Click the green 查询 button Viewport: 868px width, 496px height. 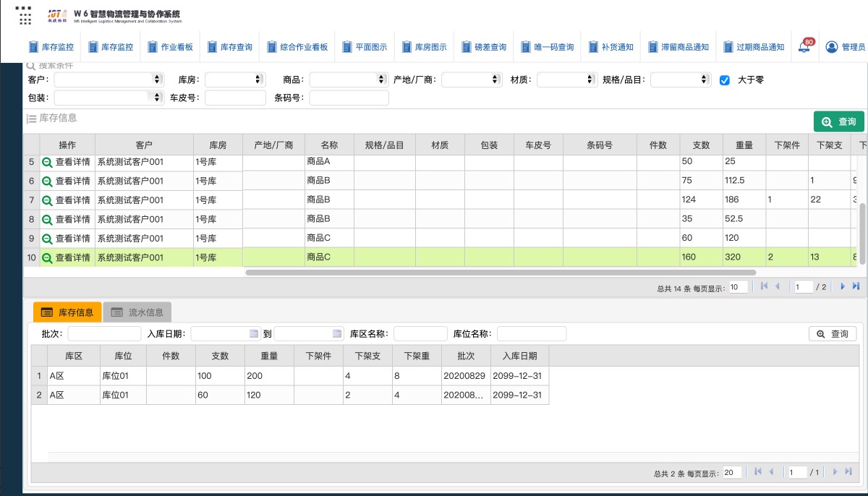[x=838, y=121]
